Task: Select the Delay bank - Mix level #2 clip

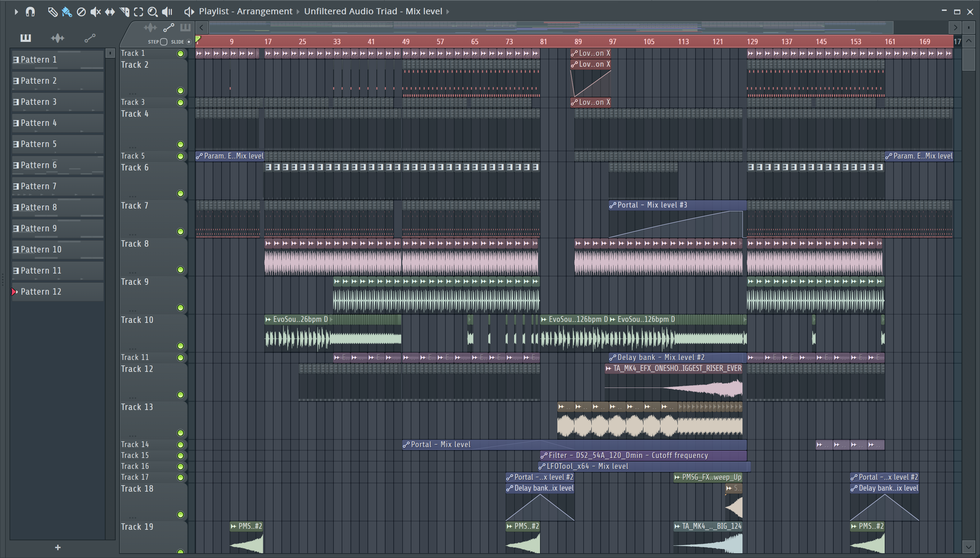Action: click(677, 358)
